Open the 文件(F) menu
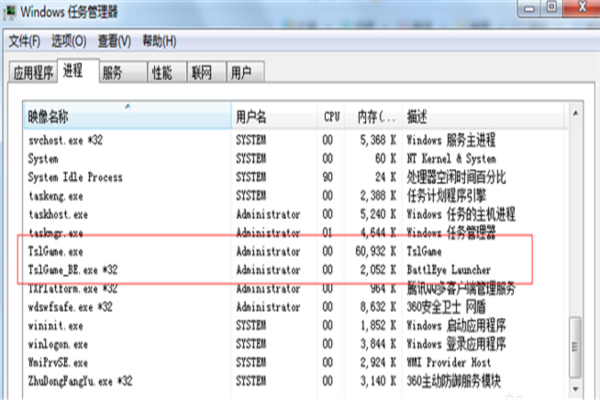 (24, 42)
